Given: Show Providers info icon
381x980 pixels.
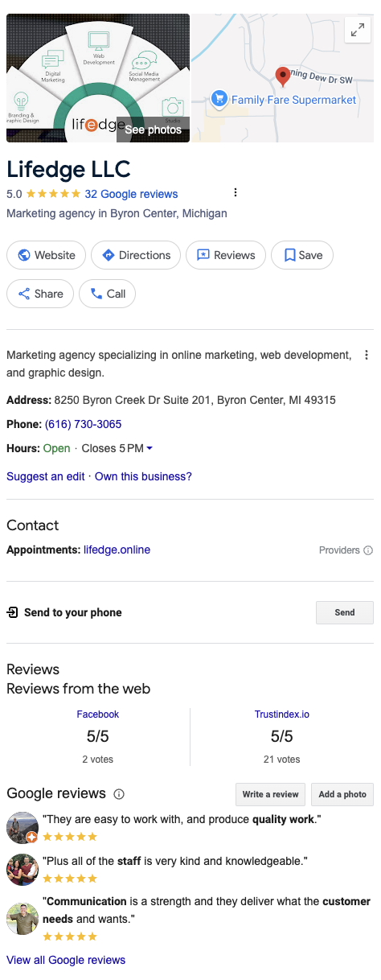Looking at the screenshot, I should tap(368, 550).
